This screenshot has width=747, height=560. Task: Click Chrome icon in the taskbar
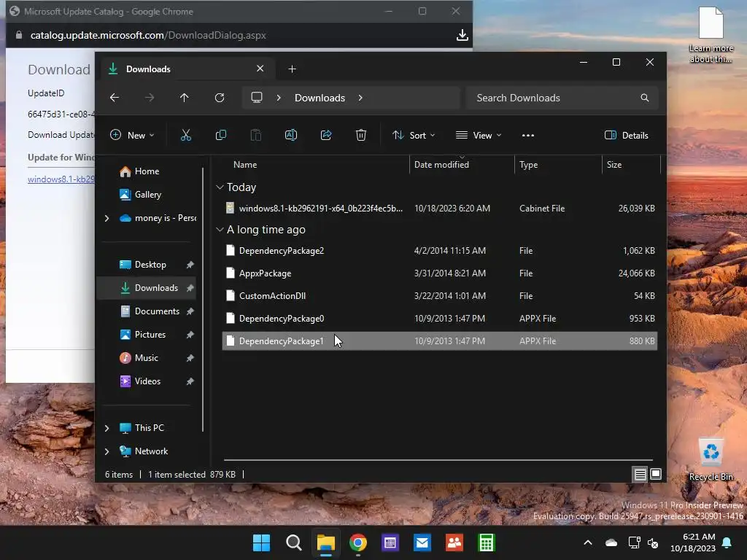tap(357, 542)
